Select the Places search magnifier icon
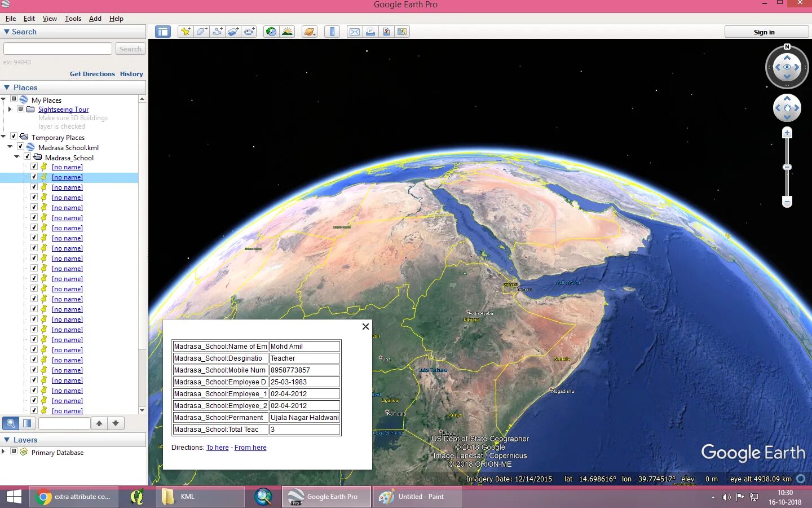This screenshot has height=508, width=812. point(10,423)
